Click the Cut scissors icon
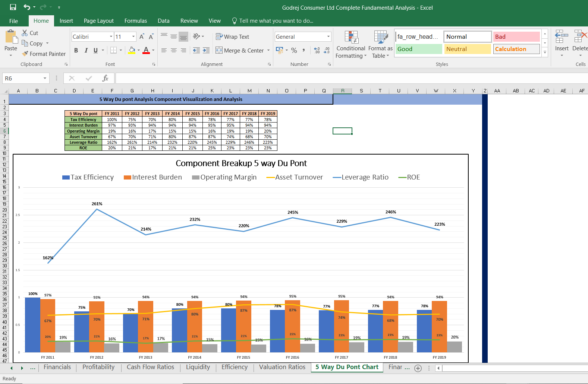 [x=25, y=33]
